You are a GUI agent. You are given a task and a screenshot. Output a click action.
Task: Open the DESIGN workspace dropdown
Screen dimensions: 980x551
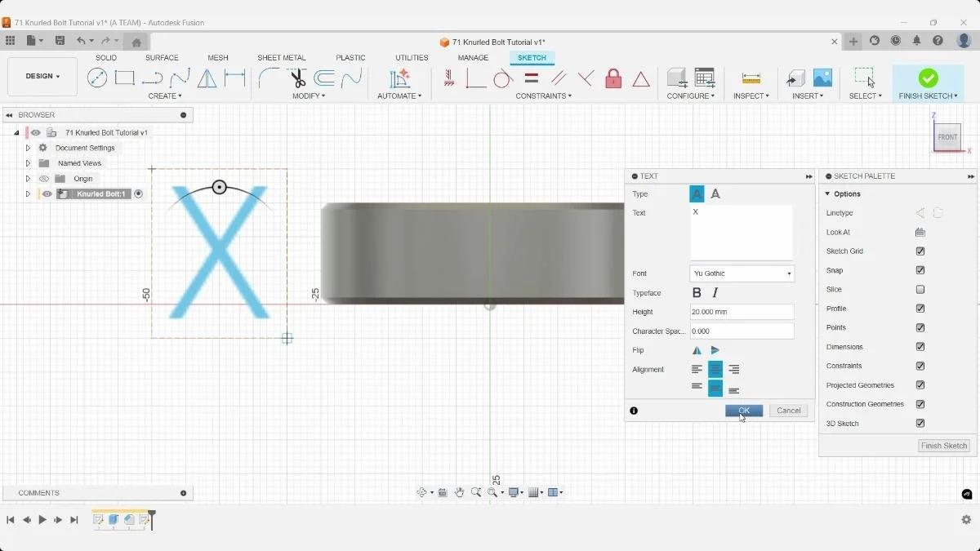pos(42,77)
